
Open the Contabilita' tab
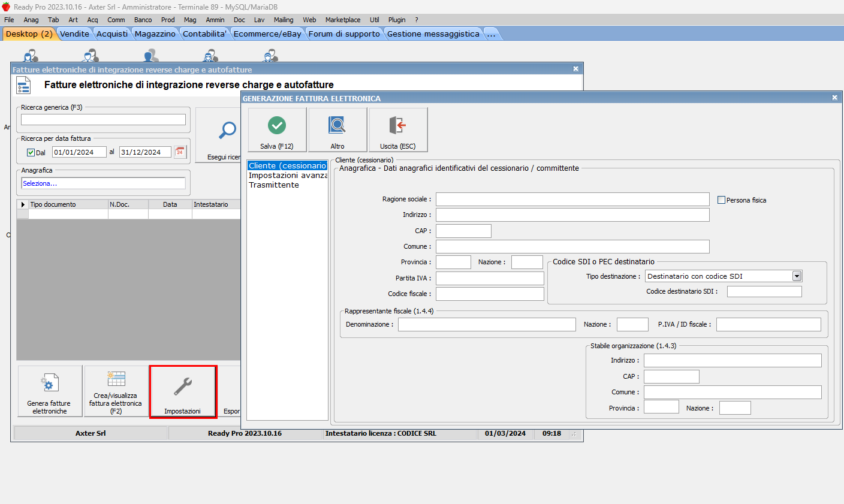click(x=204, y=34)
